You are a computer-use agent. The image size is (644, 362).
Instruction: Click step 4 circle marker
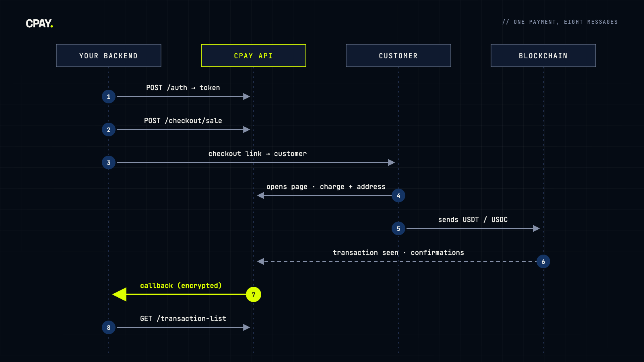click(398, 195)
